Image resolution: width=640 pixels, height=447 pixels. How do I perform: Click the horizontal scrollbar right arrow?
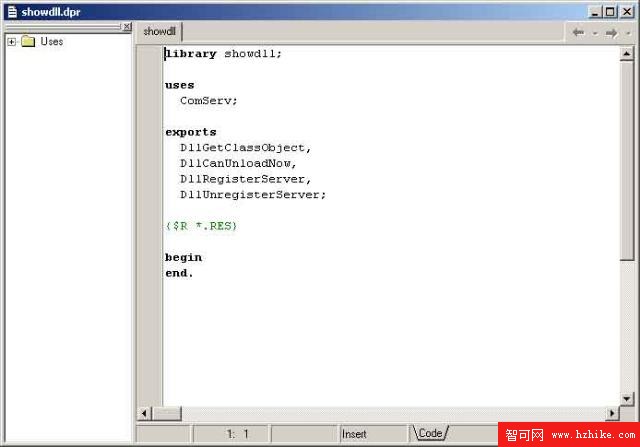[x=612, y=414]
